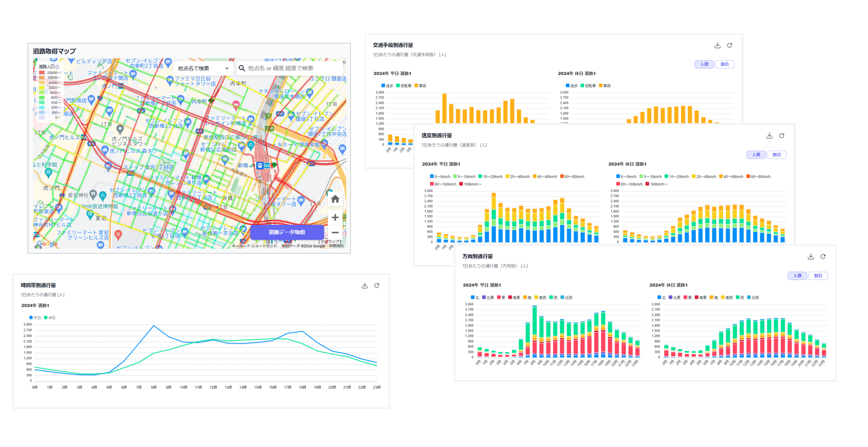This screenshot has width=868, height=447.
Task: Click the ユニクロ 銀座店 map label
Action: [x=328, y=78]
